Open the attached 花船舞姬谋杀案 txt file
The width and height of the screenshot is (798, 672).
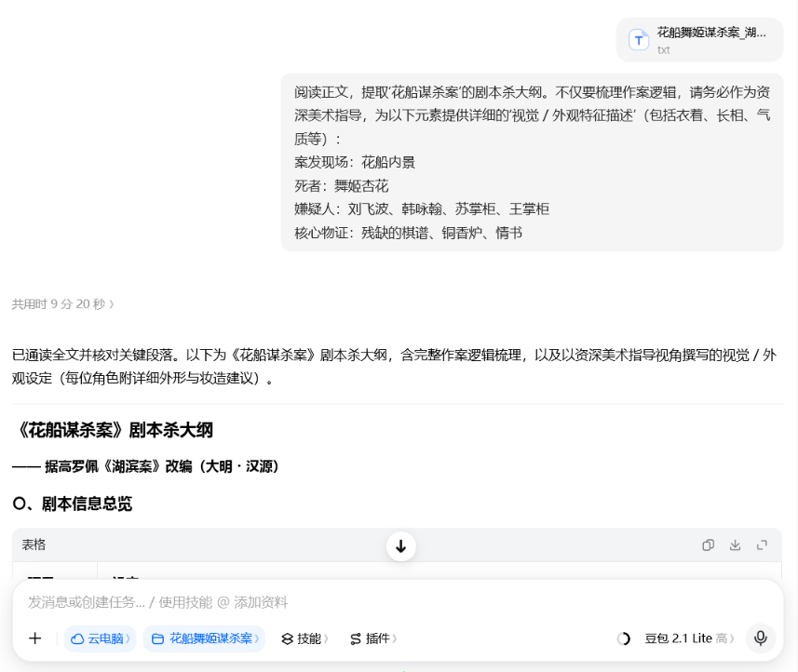(x=700, y=40)
